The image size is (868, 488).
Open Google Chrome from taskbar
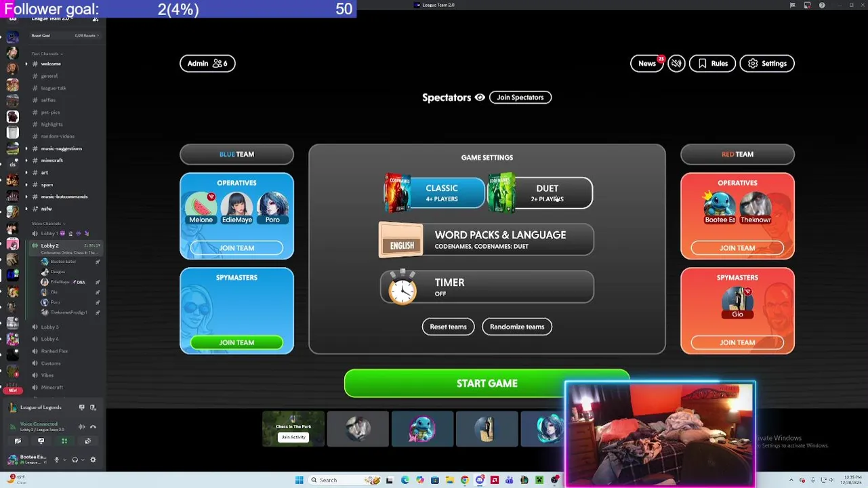465,480
